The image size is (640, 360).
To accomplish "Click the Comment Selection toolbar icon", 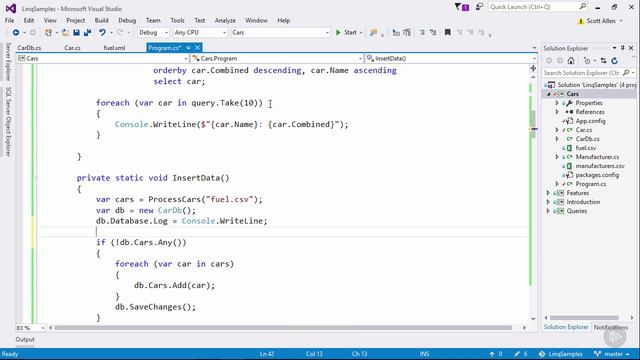I will 422,32.
